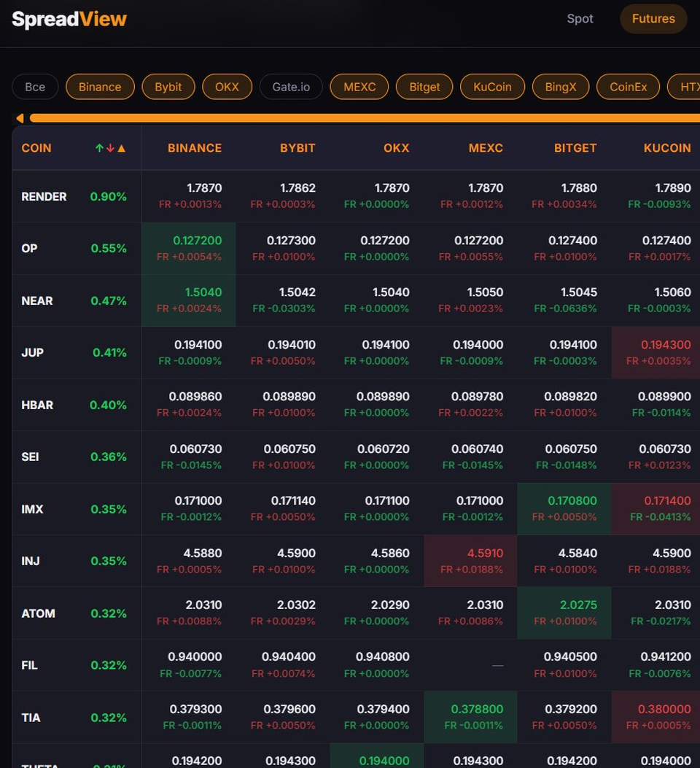Click SEI OKX price 0.060720
The image size is (700, 768).
(x=384, y=449)
